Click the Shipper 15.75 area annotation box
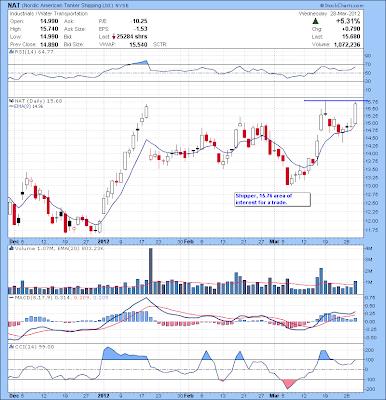The width and height of the screenshot is (386, 400). [272, 199]
